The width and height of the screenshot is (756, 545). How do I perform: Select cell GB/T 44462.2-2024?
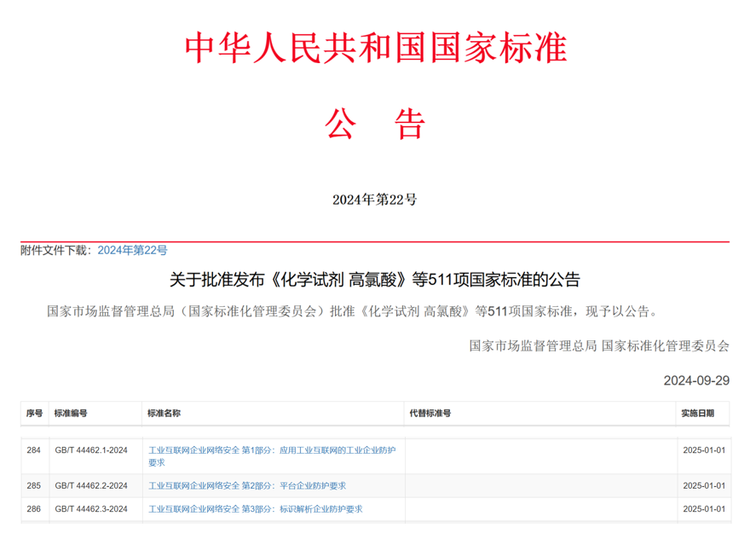(91, 486)
